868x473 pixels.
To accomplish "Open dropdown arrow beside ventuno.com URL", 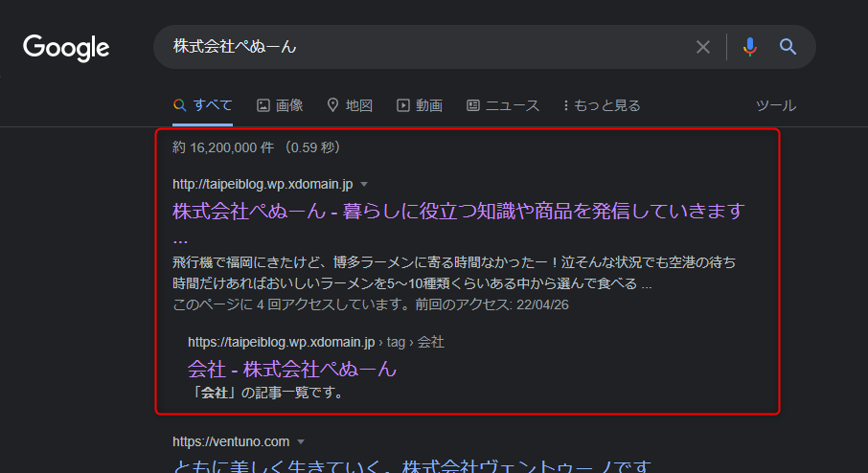I will pyautogui.click(x=301, y=442).
